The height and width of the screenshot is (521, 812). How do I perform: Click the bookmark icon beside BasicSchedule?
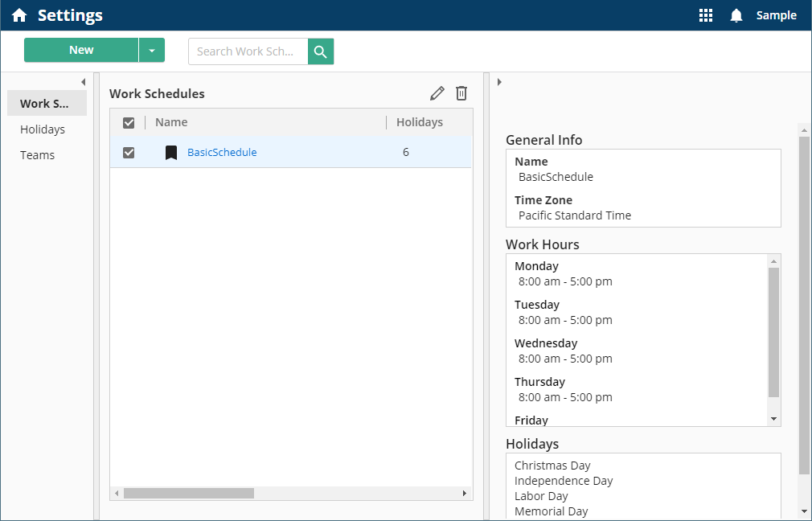tap(171, 153)
